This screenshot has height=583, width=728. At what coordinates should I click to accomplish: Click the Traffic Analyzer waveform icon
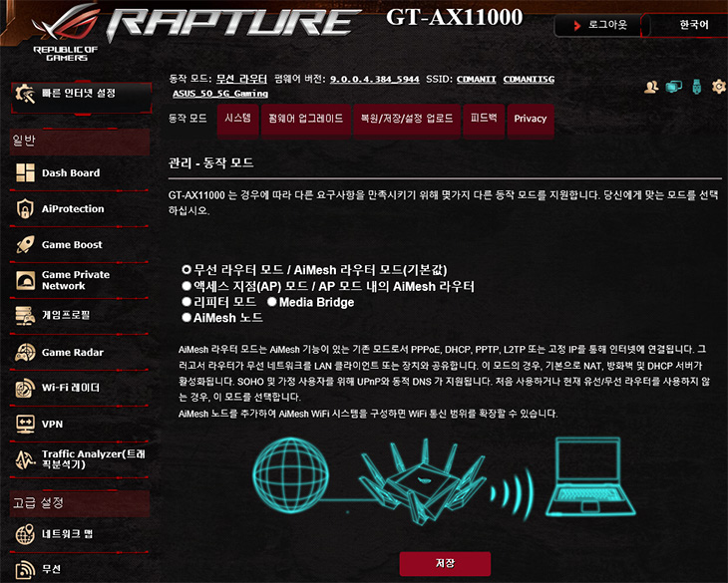(x=25, y=459)
